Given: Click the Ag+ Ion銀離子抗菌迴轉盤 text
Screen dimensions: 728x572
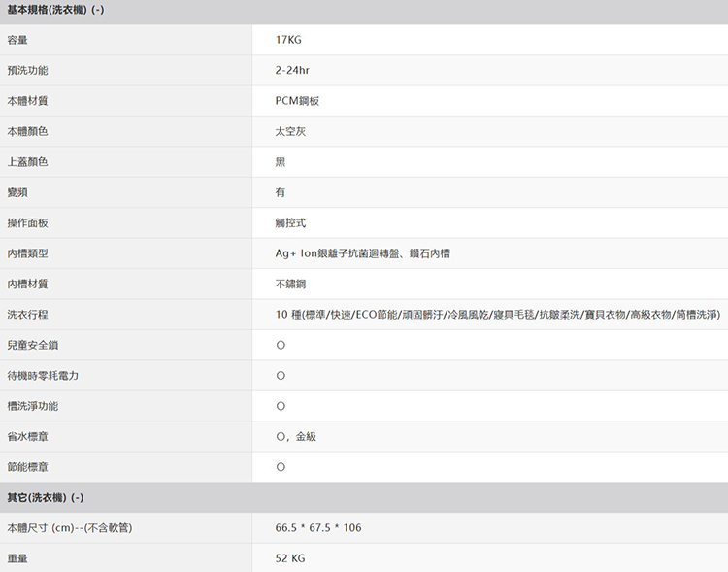Looking at the screenshot, I should (x=362, y=253).
